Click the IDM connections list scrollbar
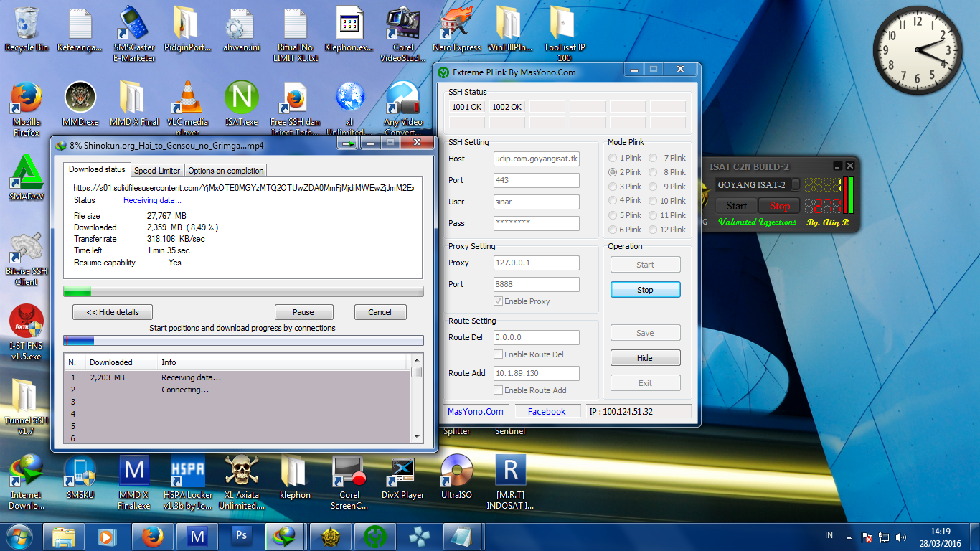Image resolution: width=980 pixels, height=551 pixels. 416,398
